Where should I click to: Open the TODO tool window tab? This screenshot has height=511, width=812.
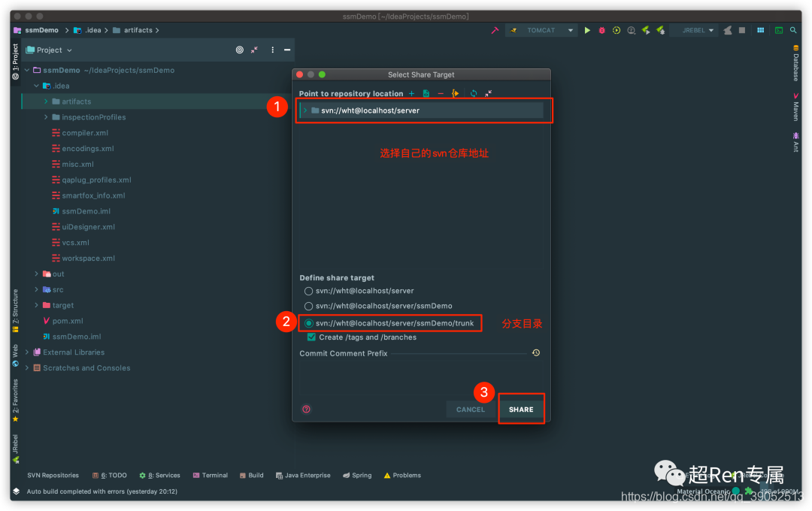(109, 476)
